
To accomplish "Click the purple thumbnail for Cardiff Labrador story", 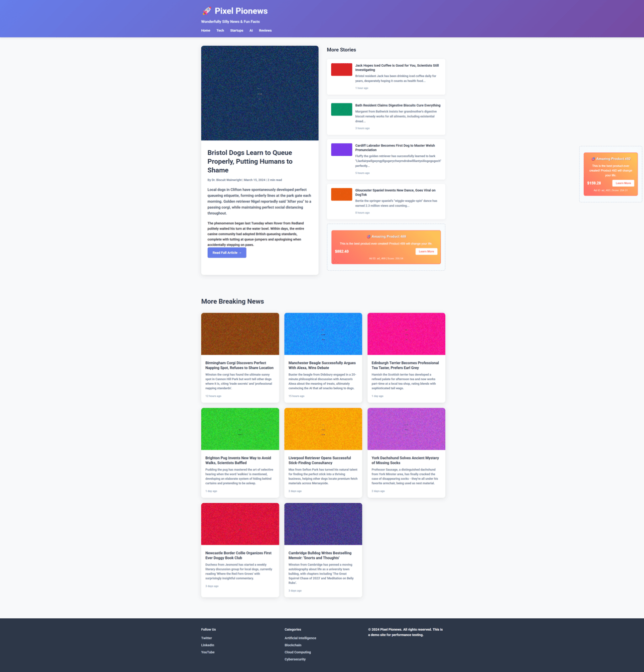I will [342, 149].
